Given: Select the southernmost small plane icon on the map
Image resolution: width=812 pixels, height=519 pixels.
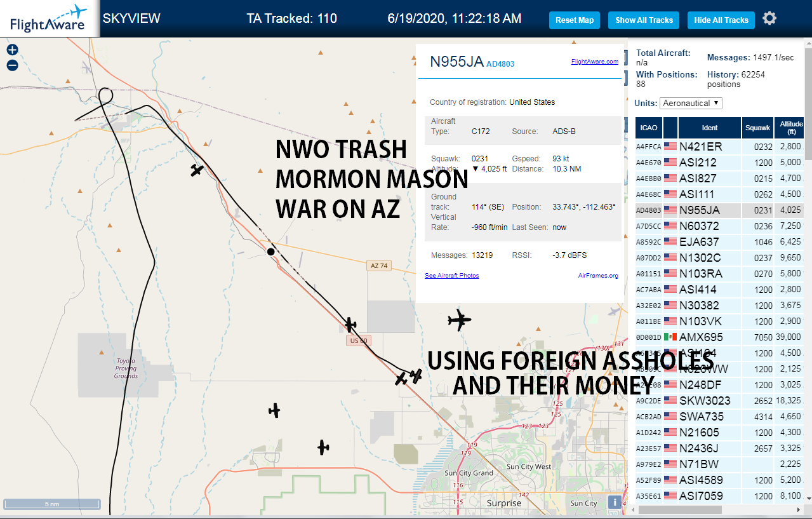Looking at the screenshot, I should (324, 447).
